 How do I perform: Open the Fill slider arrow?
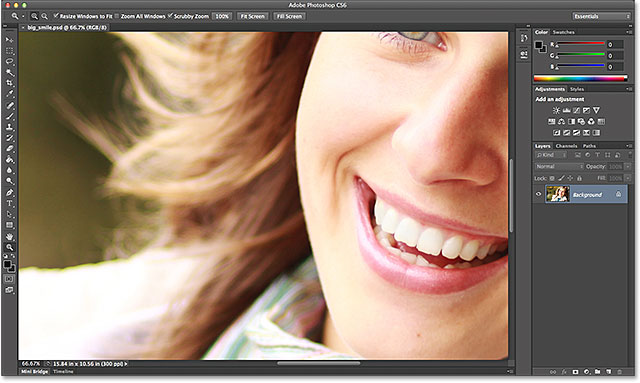point(627,178)
